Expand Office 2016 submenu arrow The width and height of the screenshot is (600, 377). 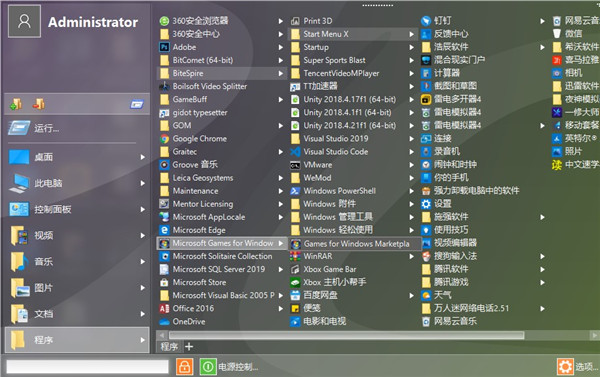pyautogui.click(x=281, y=308)
